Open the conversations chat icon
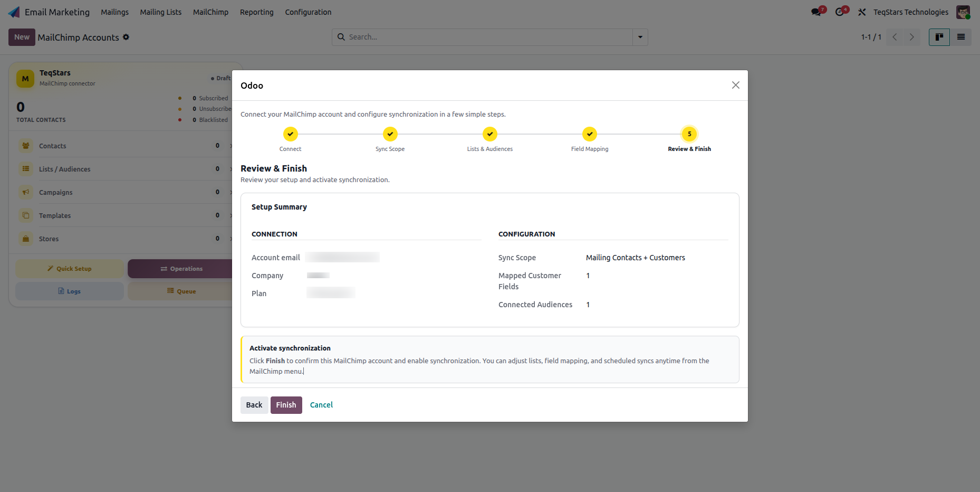 pos(816,12)
